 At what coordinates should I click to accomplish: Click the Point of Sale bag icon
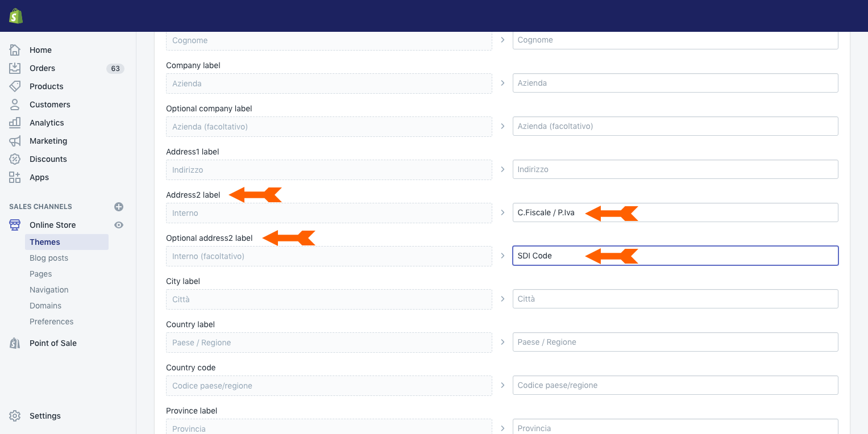(x=15, y=343)
